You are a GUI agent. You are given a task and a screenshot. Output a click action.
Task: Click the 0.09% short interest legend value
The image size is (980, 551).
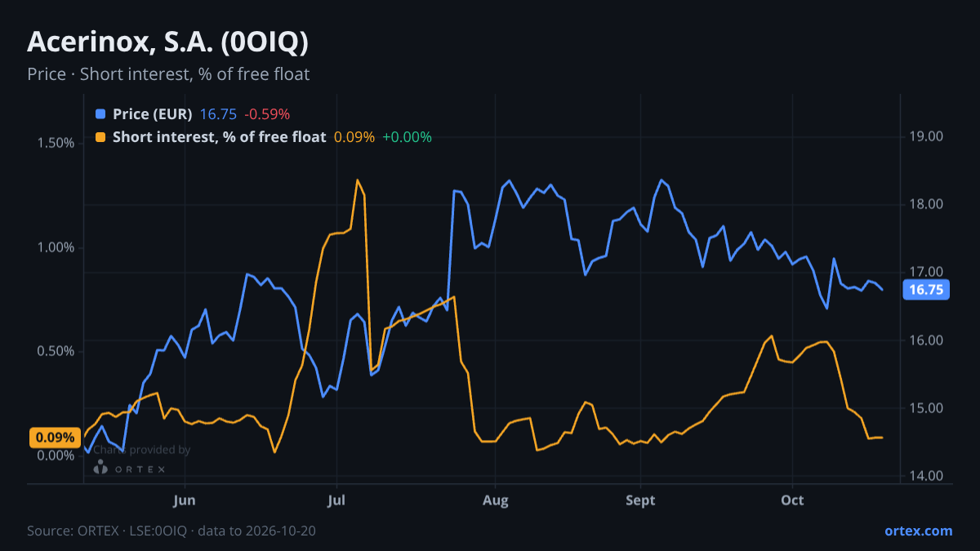(354, 137)
